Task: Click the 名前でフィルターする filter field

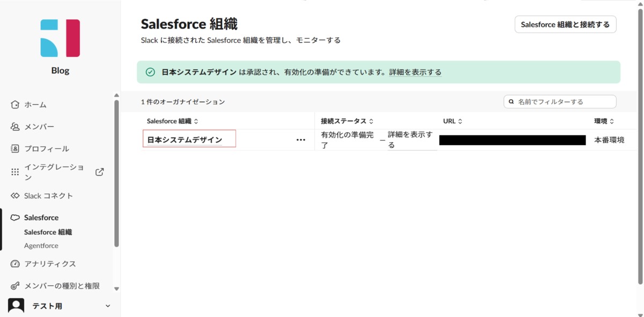Action: [x=560, y=102]
